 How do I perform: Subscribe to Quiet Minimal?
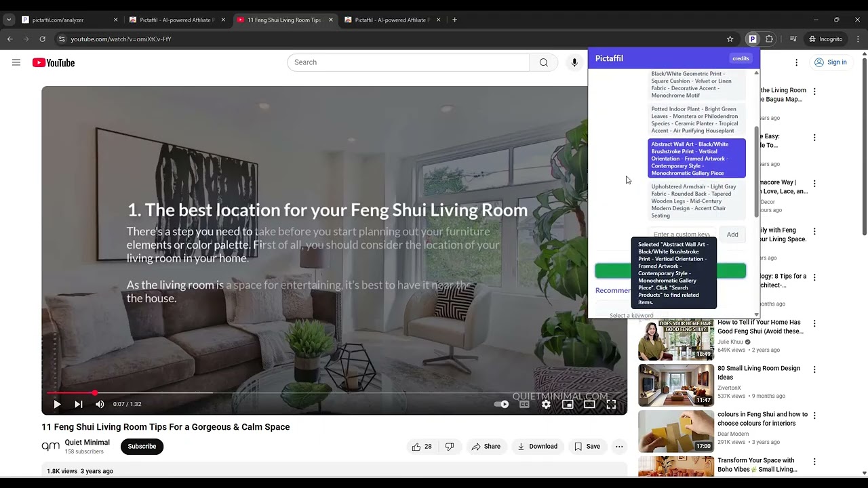tap(142, 446)
